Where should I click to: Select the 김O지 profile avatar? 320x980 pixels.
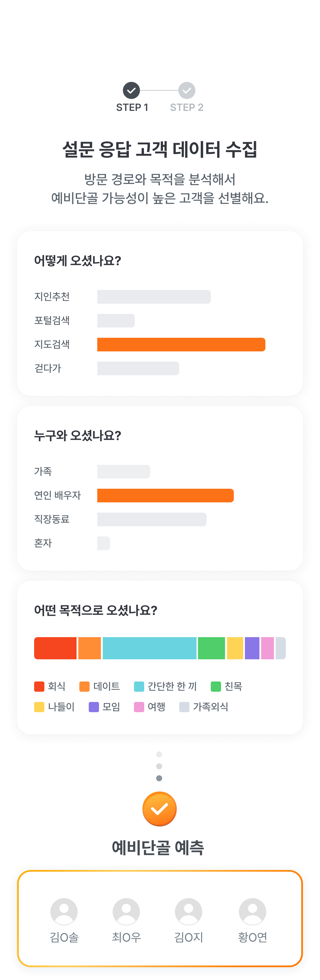point(188,911)
